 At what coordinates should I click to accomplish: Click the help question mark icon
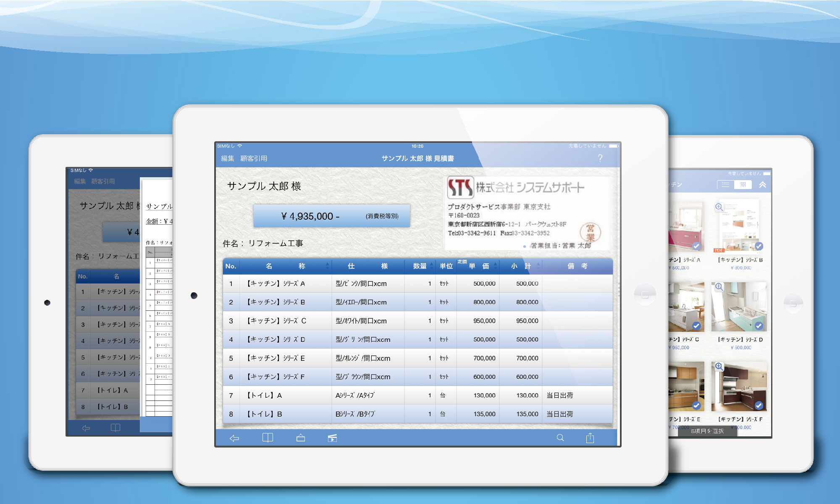pyautogui.click(x=600, y=158)
